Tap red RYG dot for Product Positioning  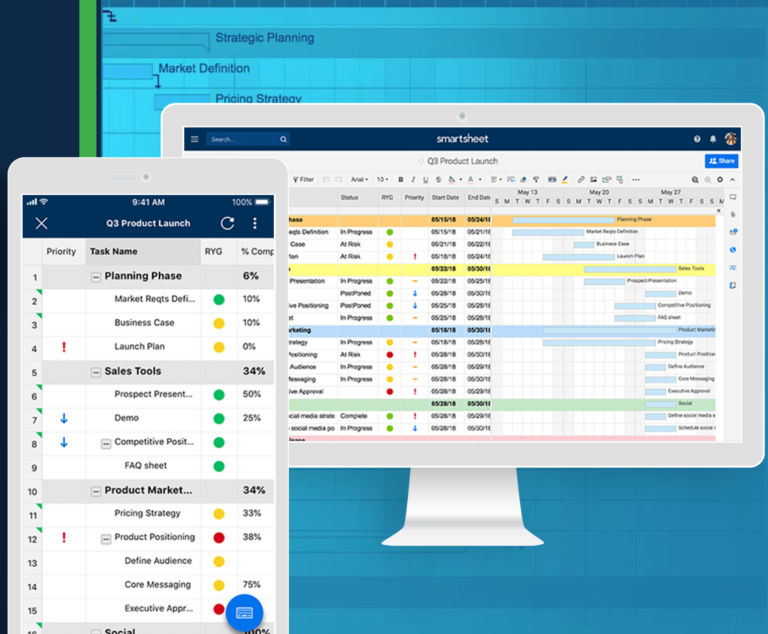219,537
